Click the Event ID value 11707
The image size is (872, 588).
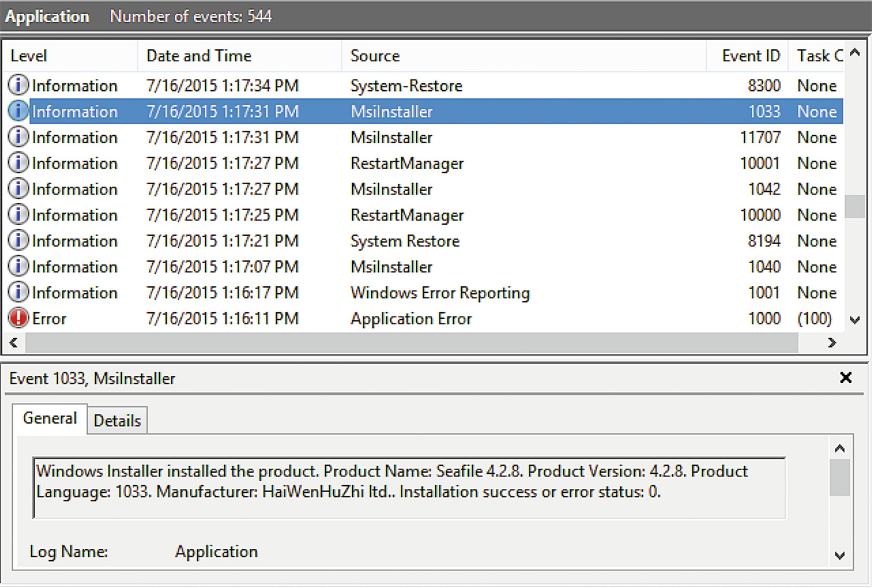click(760, 137)
